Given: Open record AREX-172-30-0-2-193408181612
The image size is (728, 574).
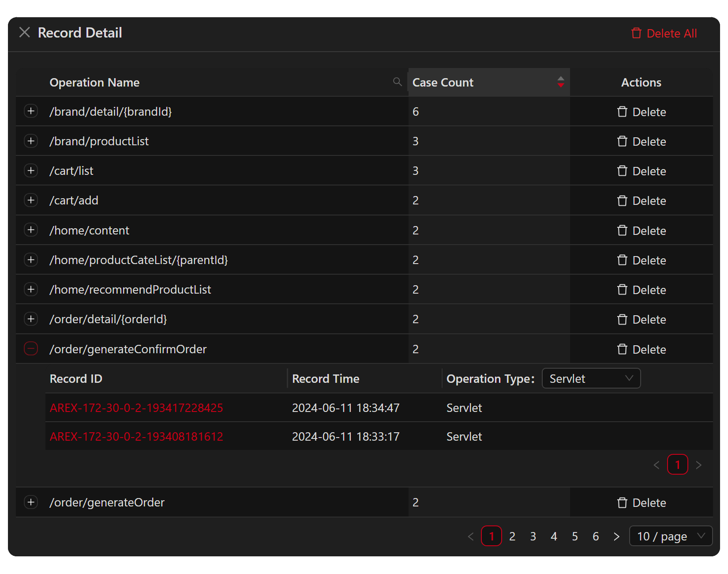Looking at the screenshot, I should (x=136, y=437).
